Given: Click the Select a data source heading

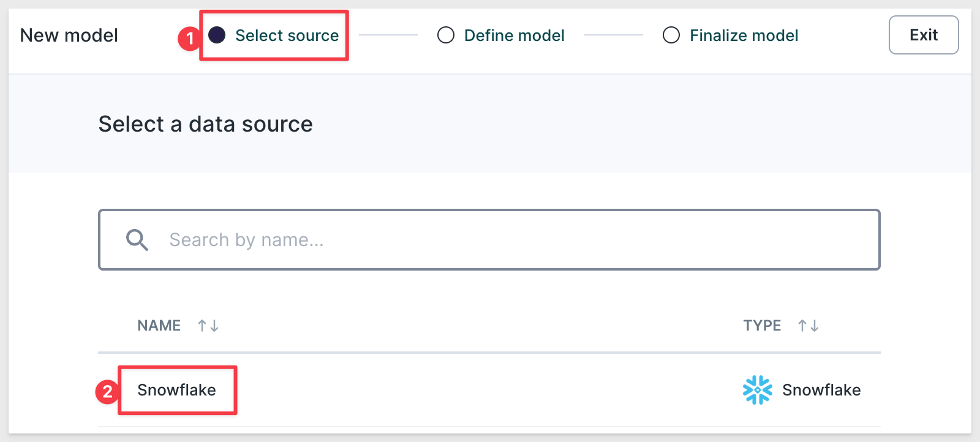Looking at the screenshot, I should tap(206, 124).
